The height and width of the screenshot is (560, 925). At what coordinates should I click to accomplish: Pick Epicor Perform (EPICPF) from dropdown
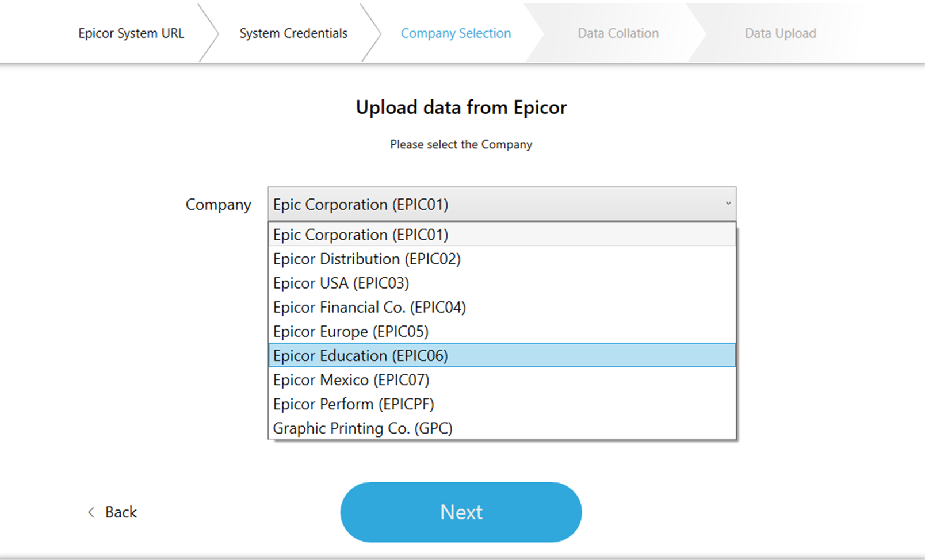pos(354,404)
